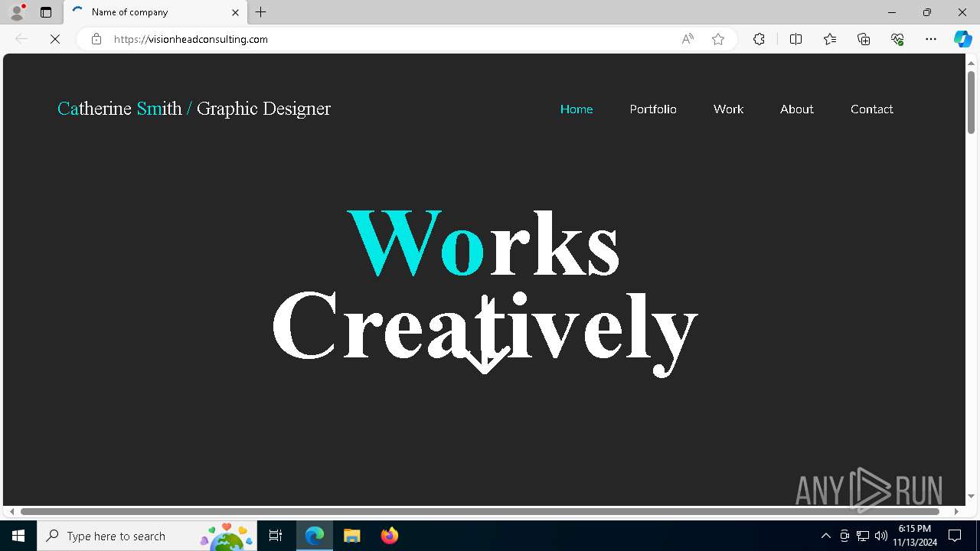Open the Copilot sidebar
Screen dimensions: 980x551
(962, 39)
